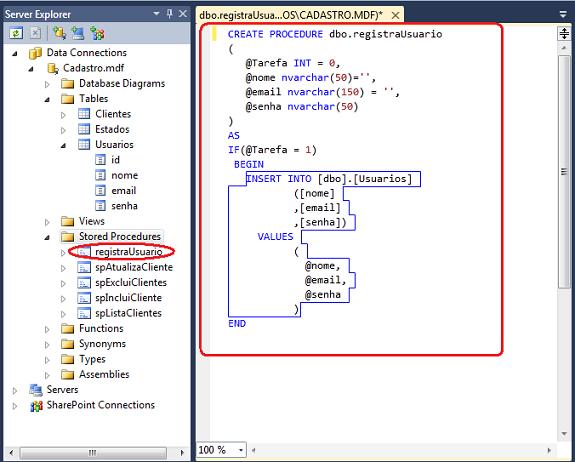Open the Server Explorer window position dropdown
Image resolution: width=575 pixels, height=462 pixels.
[x=156, y=14]
